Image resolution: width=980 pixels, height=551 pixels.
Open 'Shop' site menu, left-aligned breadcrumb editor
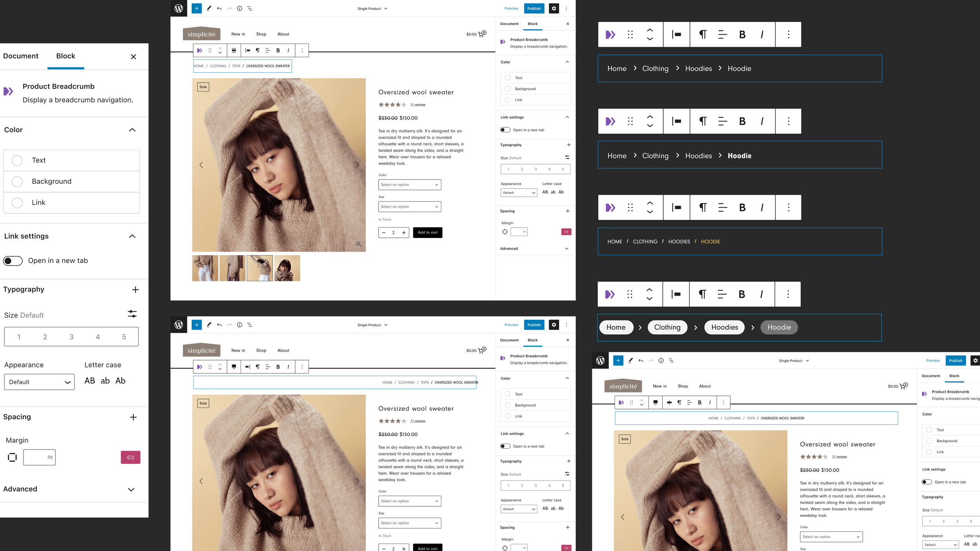click(261, 34)
